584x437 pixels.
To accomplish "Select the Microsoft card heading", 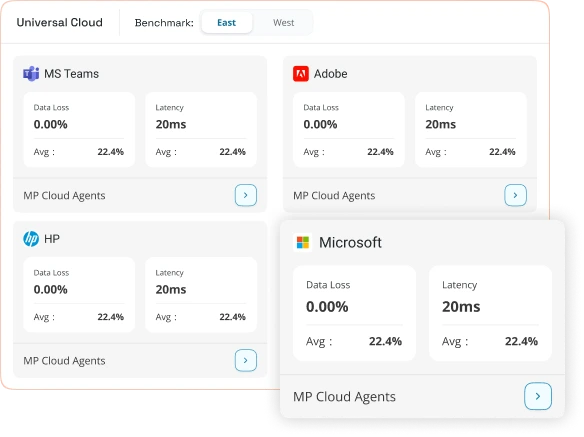I will 350,243.
